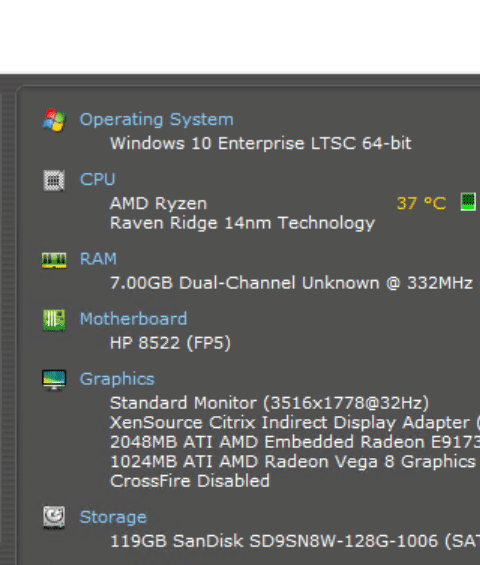Click the Graphics monitor icon
The height and width of the screenshot is (565, 480).
54,380
